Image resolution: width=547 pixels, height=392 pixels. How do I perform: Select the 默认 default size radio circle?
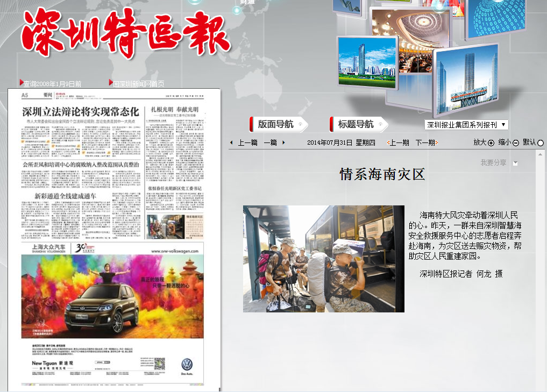click(x=541, y=143)
